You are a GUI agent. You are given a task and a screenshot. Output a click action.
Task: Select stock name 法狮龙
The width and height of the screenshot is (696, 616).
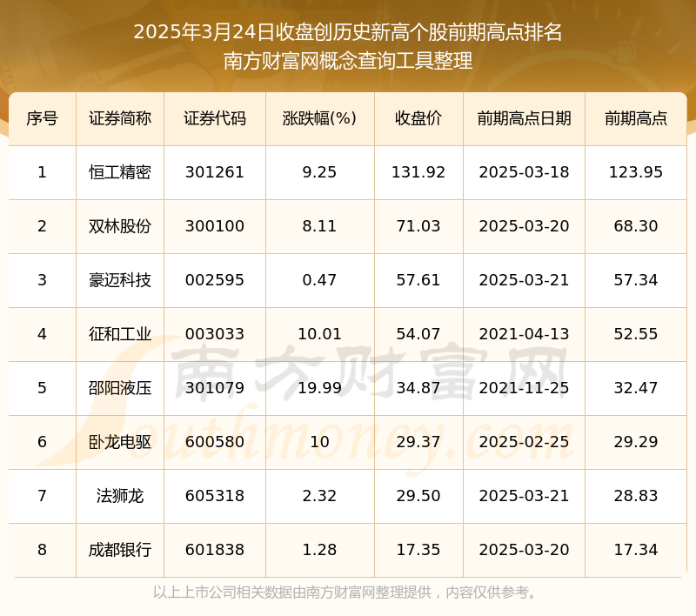120,496
